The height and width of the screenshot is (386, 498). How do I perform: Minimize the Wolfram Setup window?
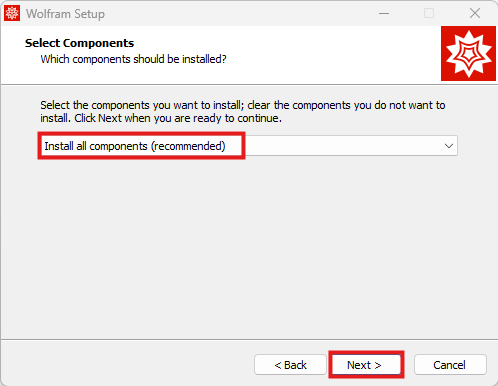click(x=384, y=13)
